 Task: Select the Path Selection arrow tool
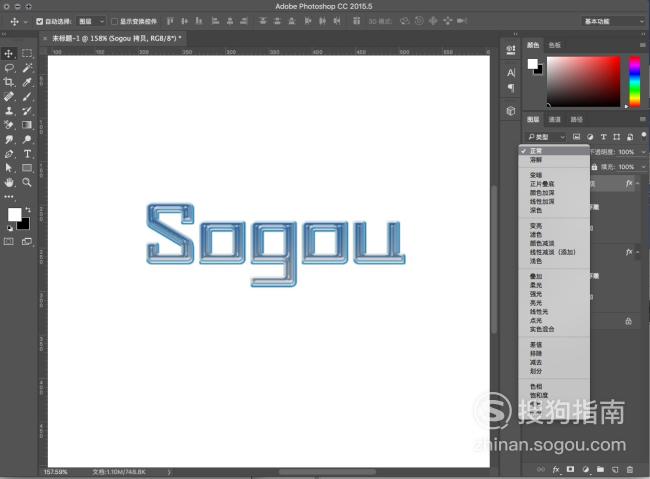[x=9, y=168]
